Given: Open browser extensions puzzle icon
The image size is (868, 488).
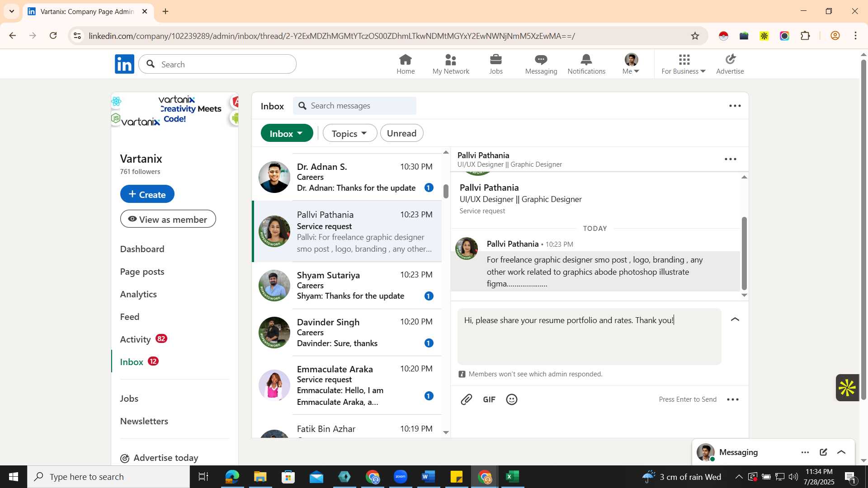Looking at the screenshot, I should coord(805,36).
